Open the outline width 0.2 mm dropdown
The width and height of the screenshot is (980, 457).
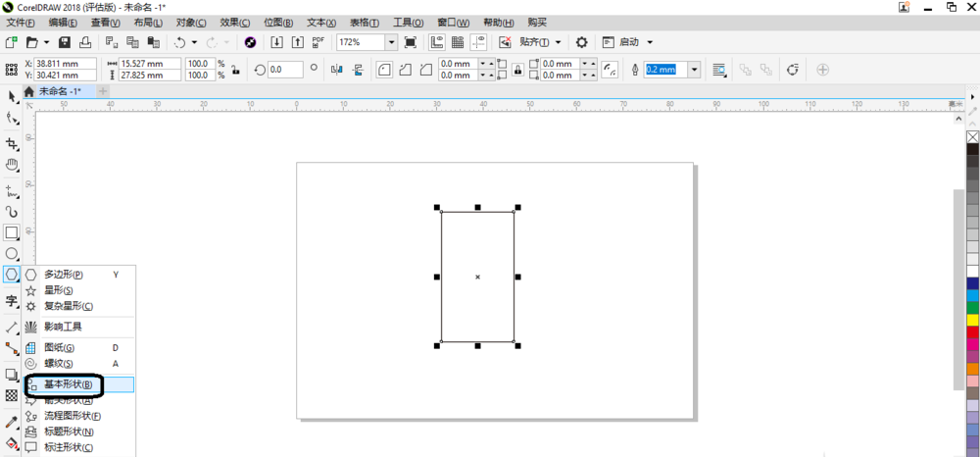coord(695,70)
